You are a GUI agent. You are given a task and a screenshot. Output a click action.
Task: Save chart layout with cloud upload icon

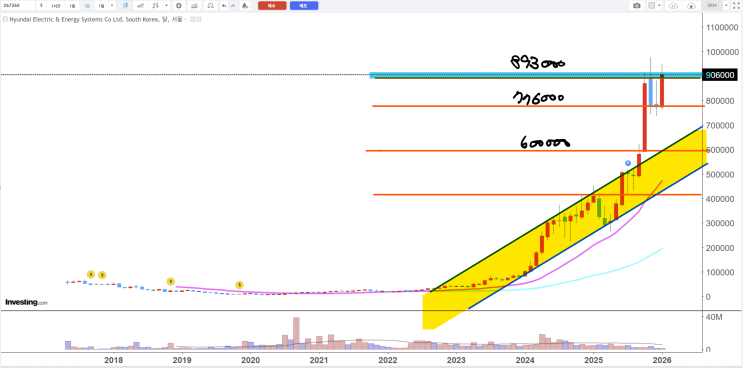(x=691, y=6)
